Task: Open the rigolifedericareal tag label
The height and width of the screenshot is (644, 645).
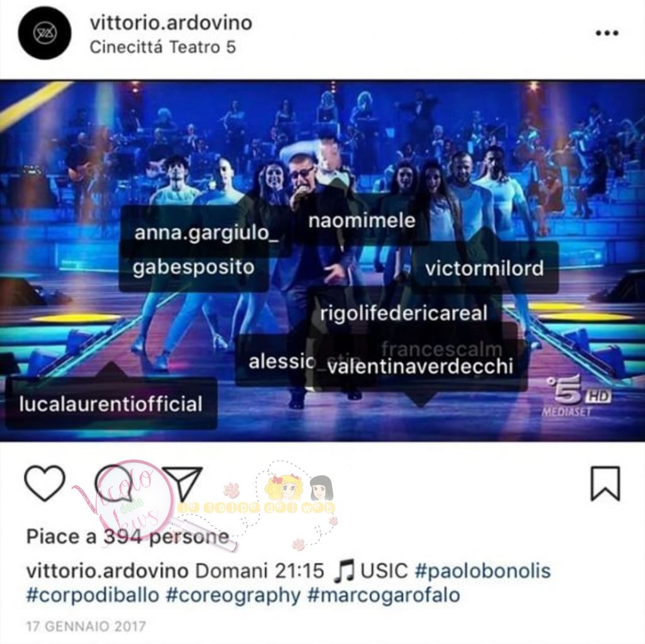Action: [404, 313]
